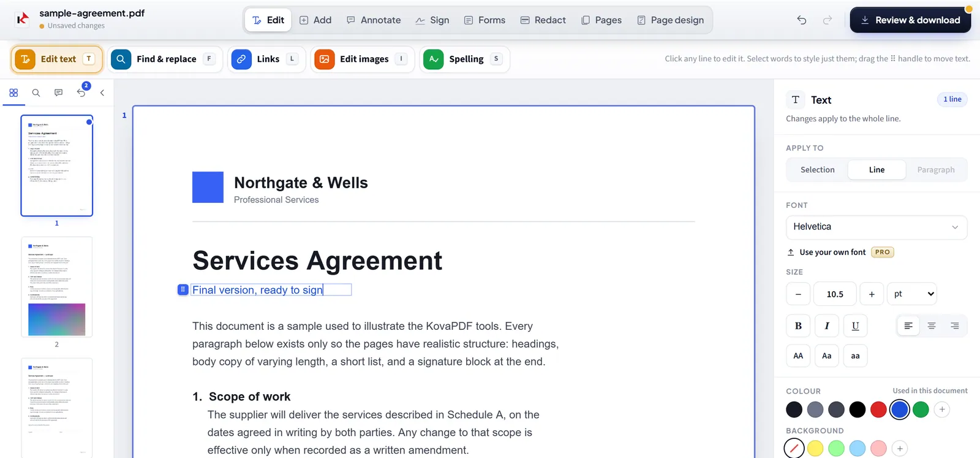Image resolution: width=980 pixels, height=458 pixels.
Task: Switch to the Annotate tab
Action: coord(374,20)
